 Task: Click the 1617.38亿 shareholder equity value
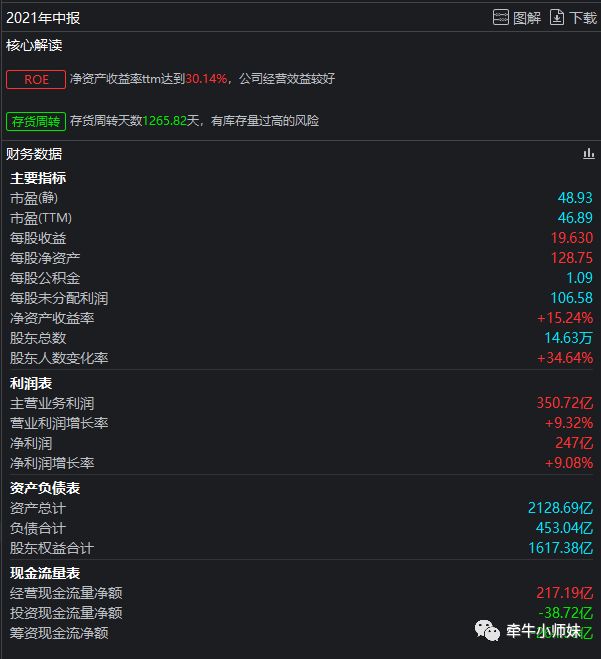click(561, 548)
